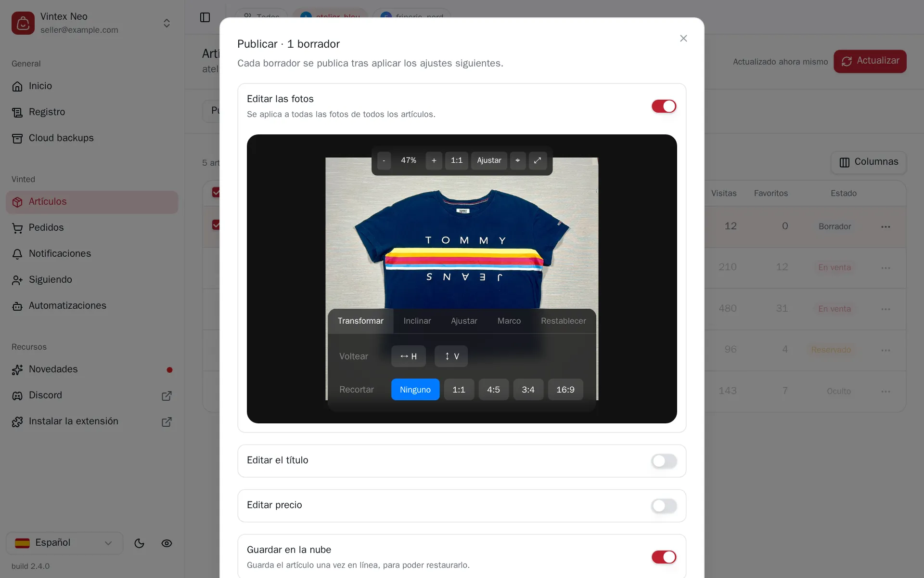Zoom out the photo with the minus button

click(384, 160)
